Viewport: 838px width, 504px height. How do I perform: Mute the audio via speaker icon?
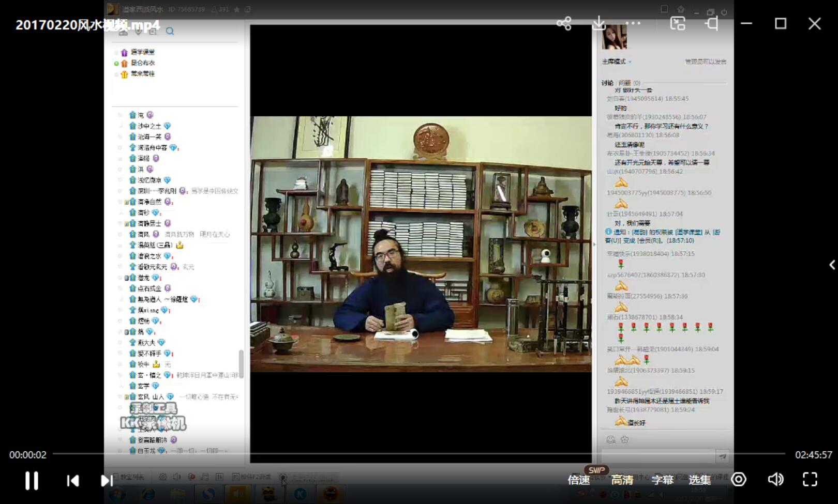pos(775,480)
